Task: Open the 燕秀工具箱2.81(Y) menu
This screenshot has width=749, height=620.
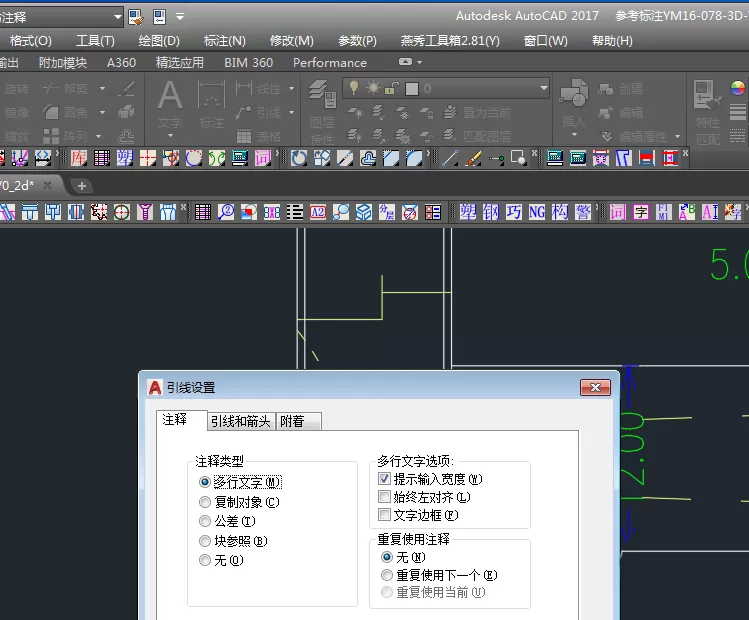Action: tap(450, 41)
